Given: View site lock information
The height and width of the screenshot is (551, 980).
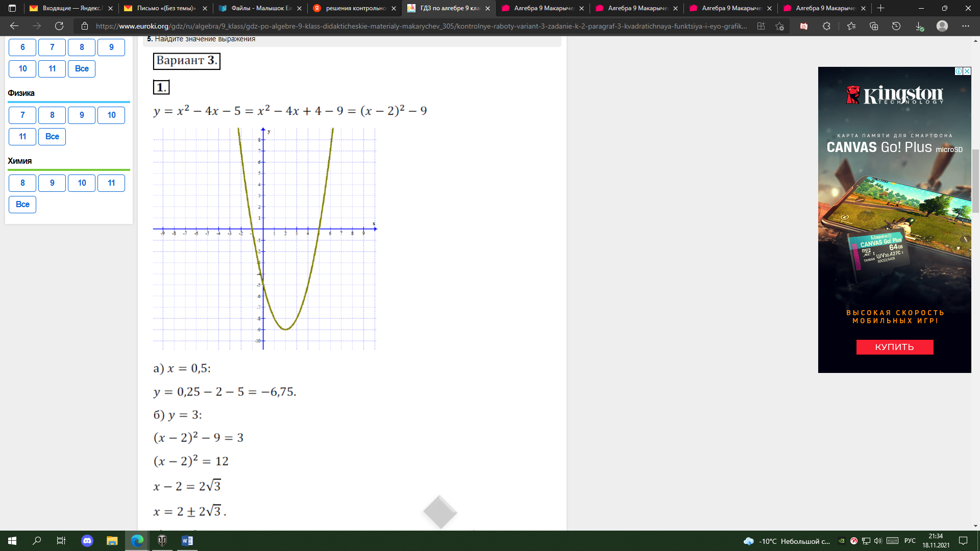Looking at the screenshot, I should pos(85,26).
